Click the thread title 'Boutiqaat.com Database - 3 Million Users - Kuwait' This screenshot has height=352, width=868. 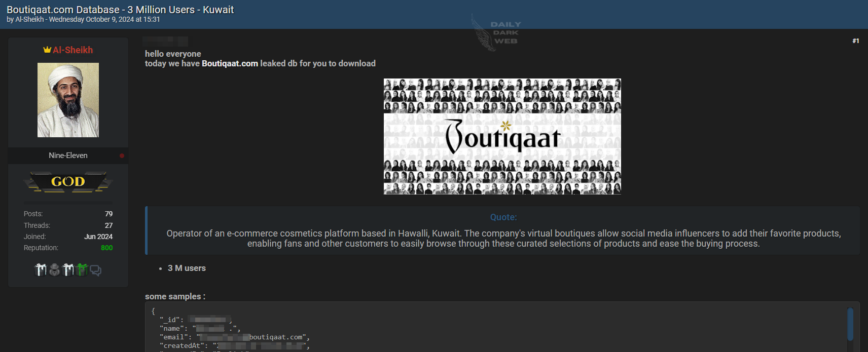click(120, 10)
